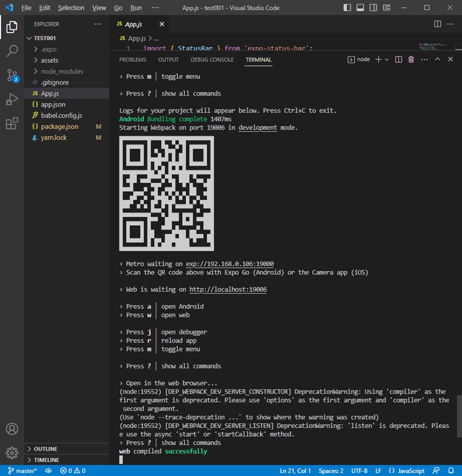This screenshot has height=476, width=462.
Task: Open the Explorer view in activity bar
Action: (x=12, y=27)
